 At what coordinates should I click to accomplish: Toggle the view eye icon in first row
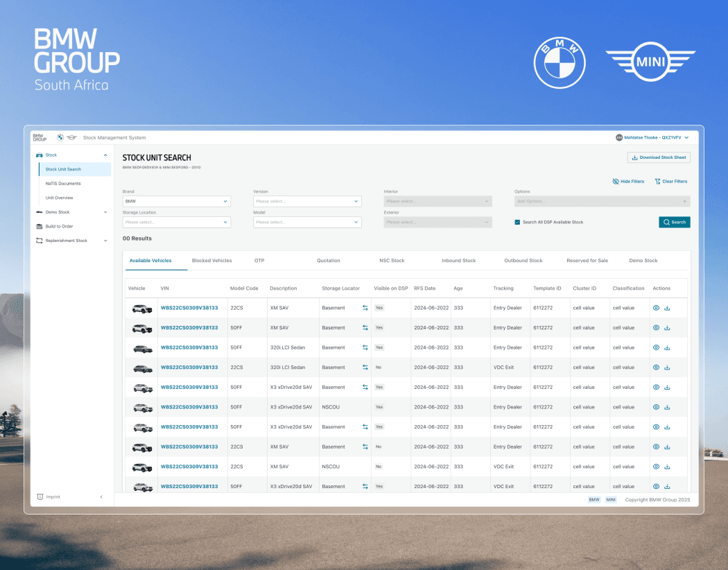[x=656, y=308]
